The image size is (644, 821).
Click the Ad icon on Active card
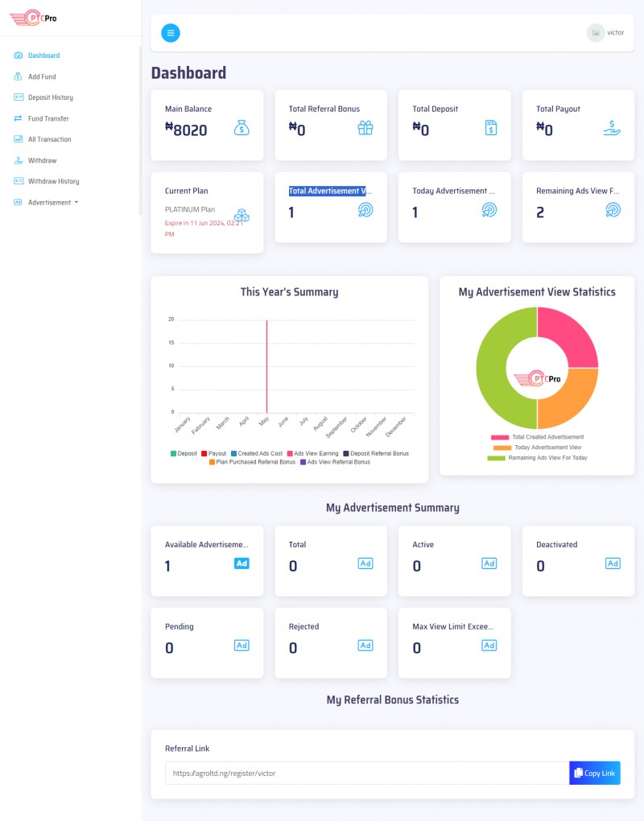489,563
